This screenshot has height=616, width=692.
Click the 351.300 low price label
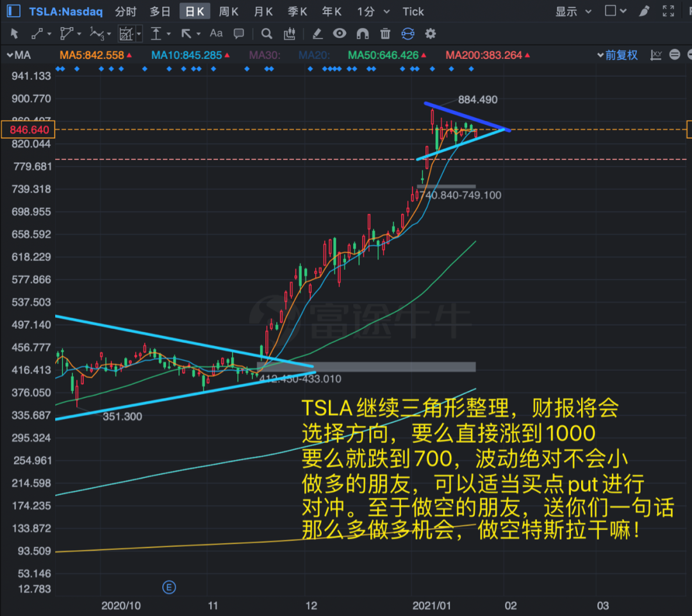122,417
